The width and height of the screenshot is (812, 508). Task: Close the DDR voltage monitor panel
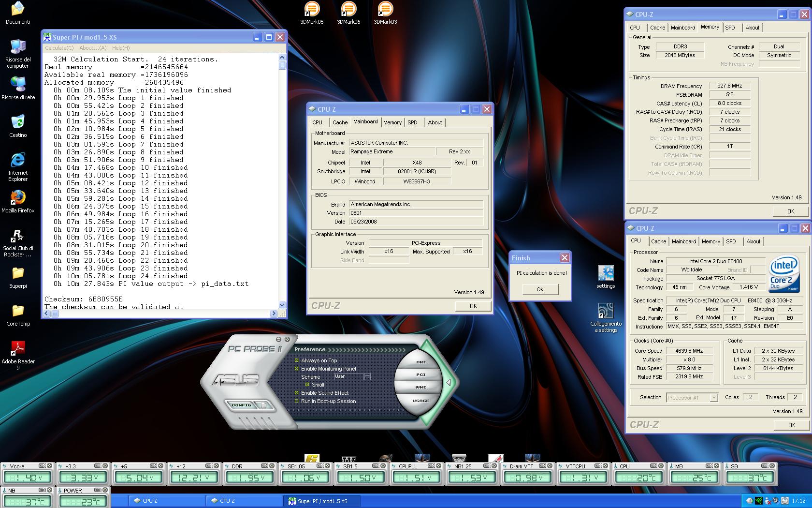(x=272, y=466)
